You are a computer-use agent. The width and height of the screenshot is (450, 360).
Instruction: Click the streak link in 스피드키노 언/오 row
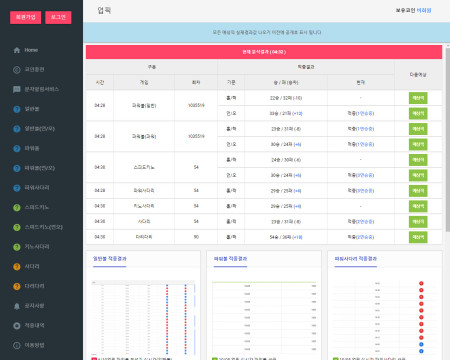tap(365, 175)
